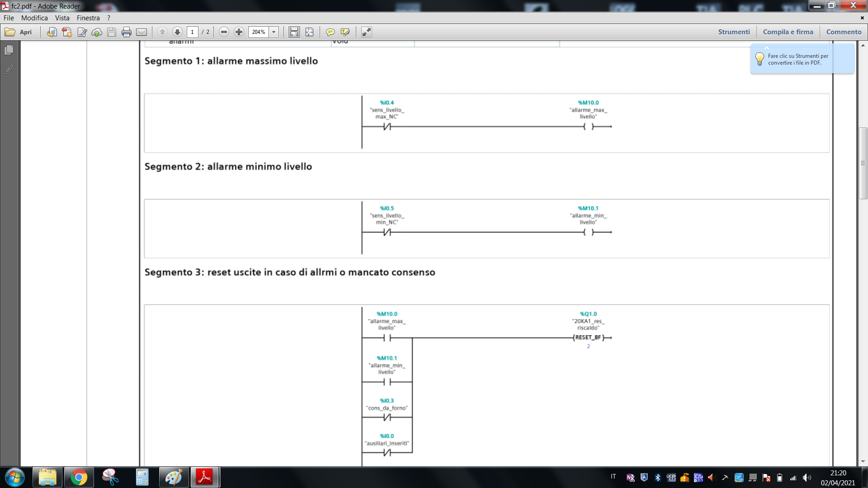
Task: Open the Modifica menu
Action: click(34, 18)
